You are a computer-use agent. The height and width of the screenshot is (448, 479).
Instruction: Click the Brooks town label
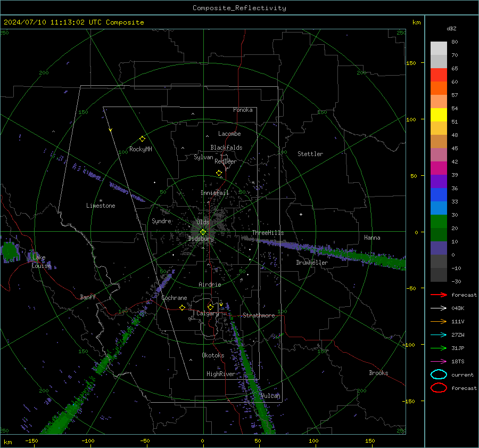point(378,373)
